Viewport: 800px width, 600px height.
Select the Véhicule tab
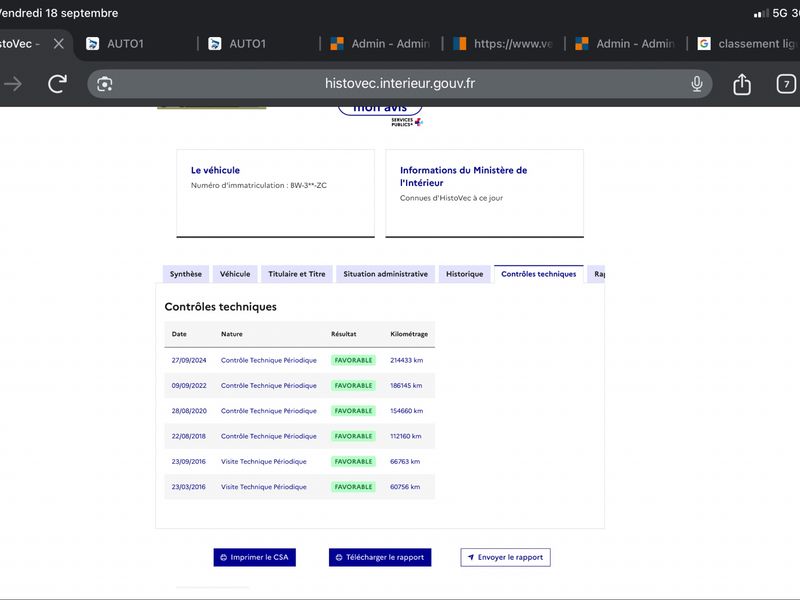coord(235,274)
